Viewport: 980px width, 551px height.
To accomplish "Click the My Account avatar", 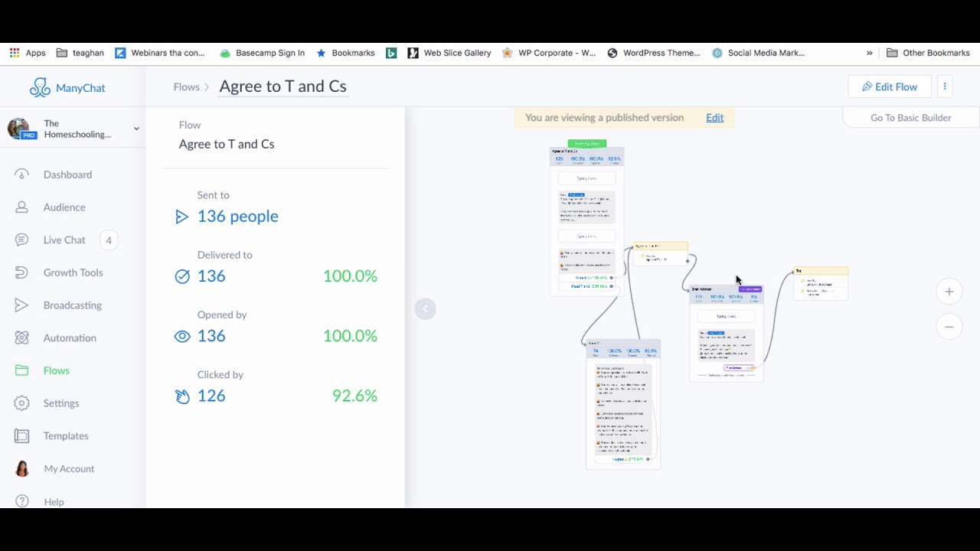I will (x=22, y=468).
